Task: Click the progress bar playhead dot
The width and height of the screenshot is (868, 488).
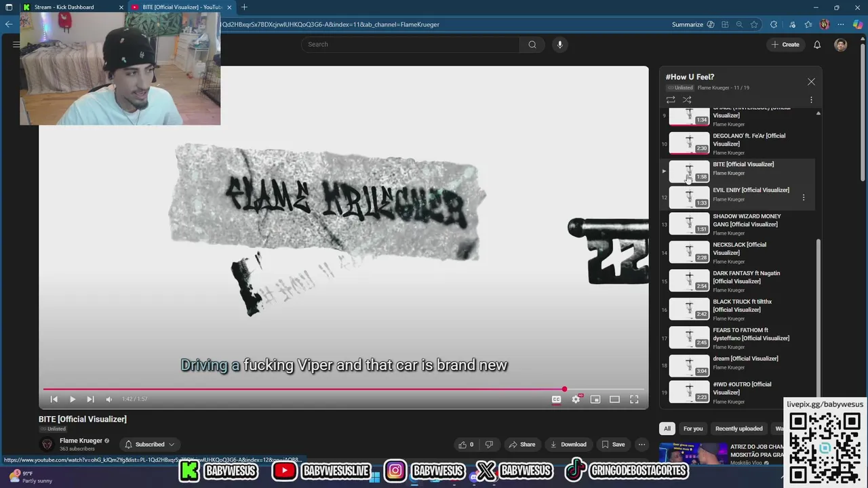Action: (564, 389)
